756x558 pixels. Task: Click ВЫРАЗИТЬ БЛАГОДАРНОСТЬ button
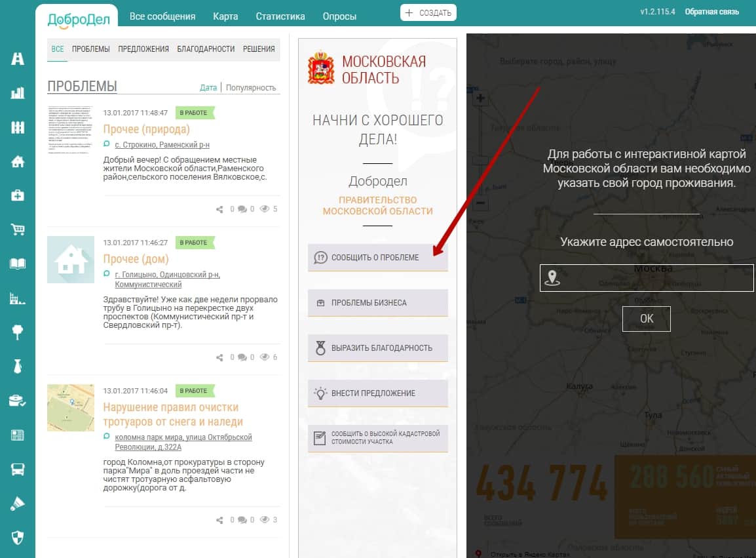[378, 348]
